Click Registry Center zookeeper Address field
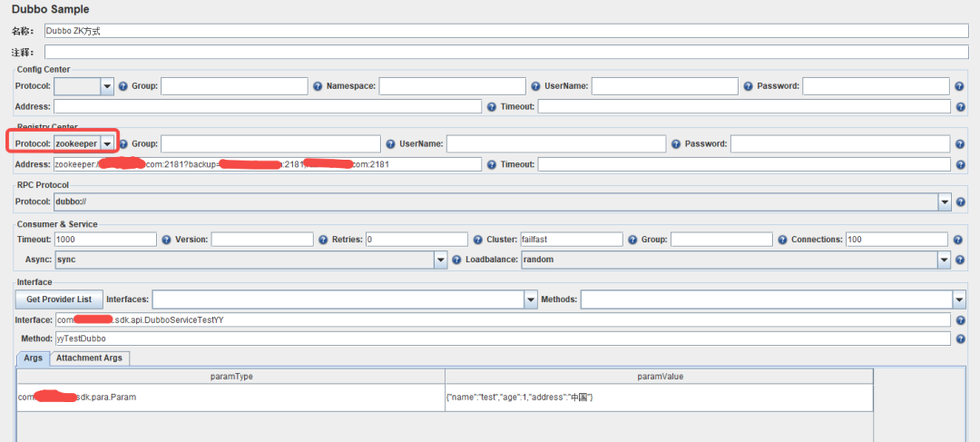This screenshot has height=442, width=980. [x=268, y=164]
